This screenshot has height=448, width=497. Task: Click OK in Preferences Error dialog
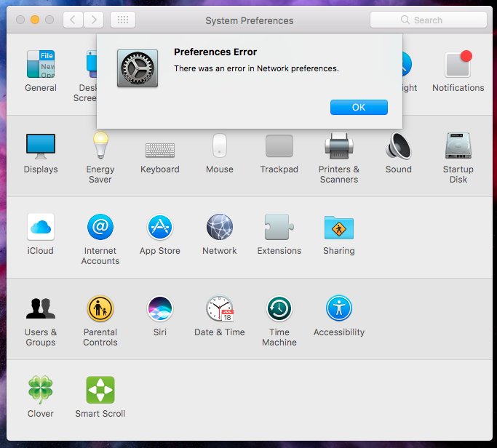359,107
